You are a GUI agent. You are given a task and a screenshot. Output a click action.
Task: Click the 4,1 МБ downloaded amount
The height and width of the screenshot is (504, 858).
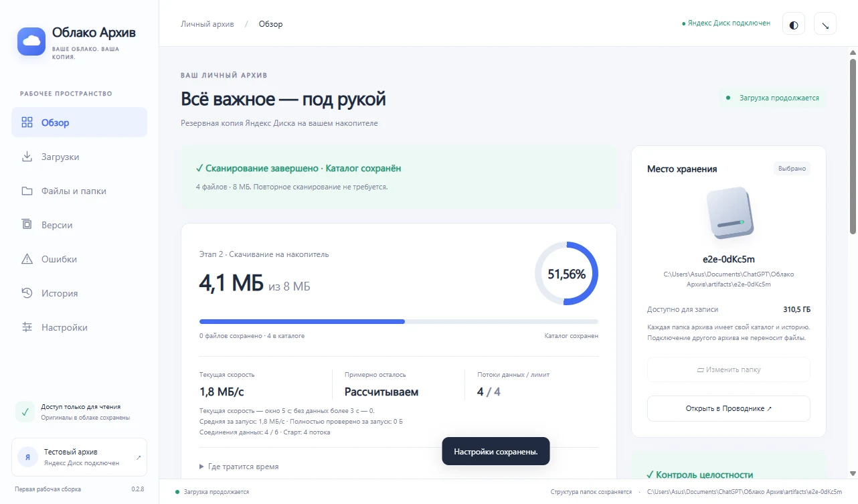tap(232, 283)
